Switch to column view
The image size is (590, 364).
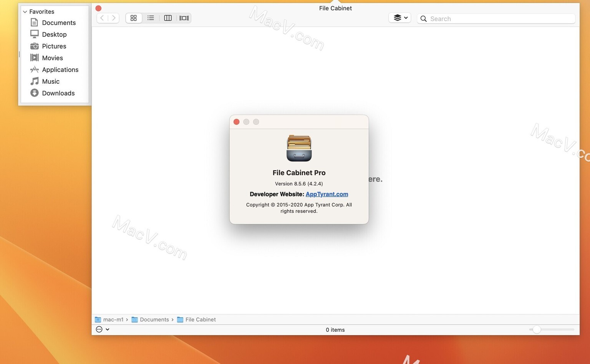[x=168, y=18]
